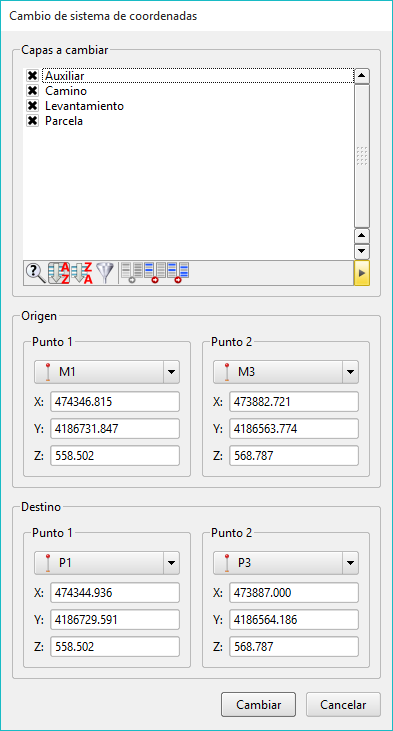Uncheck the Parcela layer

[x=32, y=121]
